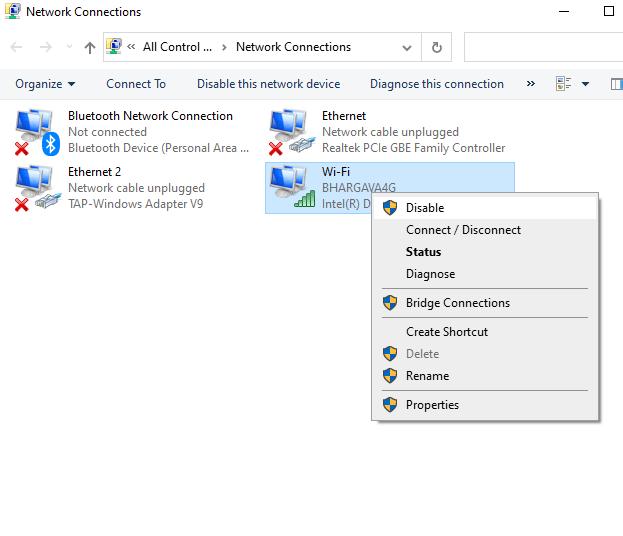Click the BHARGAVA4G network name
The width and height of the screenshot is (623, 536).
[359, 188]
